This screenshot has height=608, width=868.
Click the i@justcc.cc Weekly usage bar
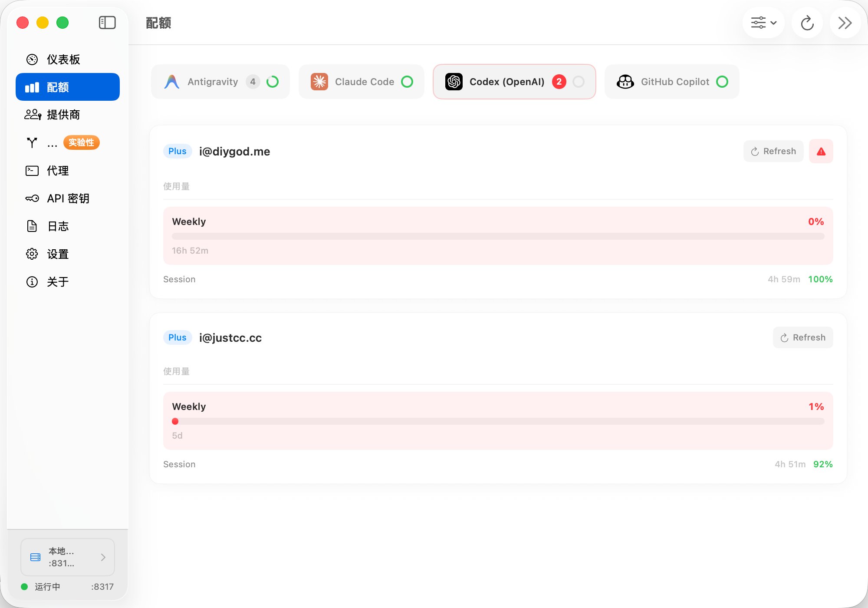coord(498,421)
